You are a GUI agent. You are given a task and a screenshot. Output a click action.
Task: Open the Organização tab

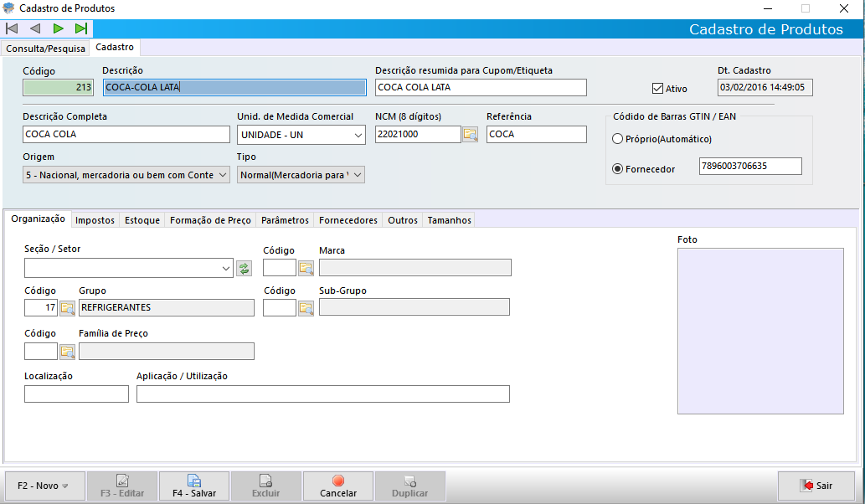tap(38, 219)
